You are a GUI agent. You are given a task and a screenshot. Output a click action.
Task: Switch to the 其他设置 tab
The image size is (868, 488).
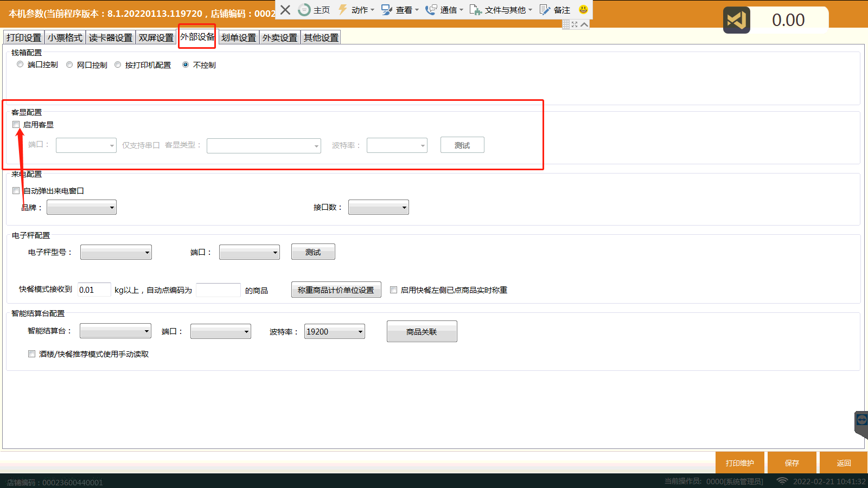point(321,37)
